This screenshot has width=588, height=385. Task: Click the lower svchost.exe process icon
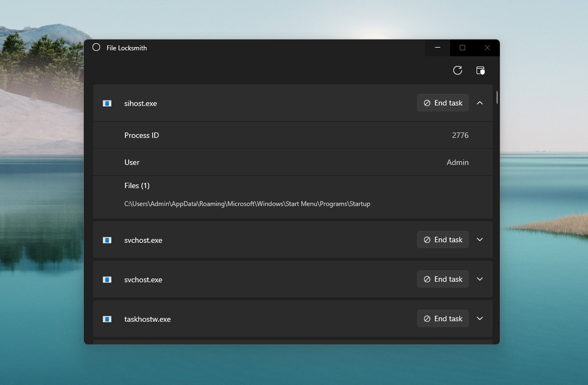click(x=107, y=280)
